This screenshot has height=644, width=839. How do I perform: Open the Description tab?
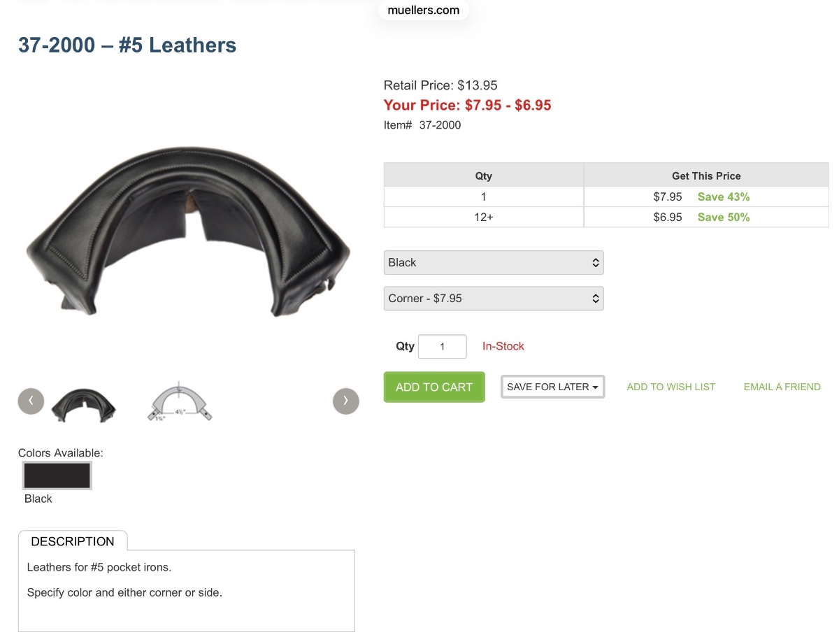point(73,541)
